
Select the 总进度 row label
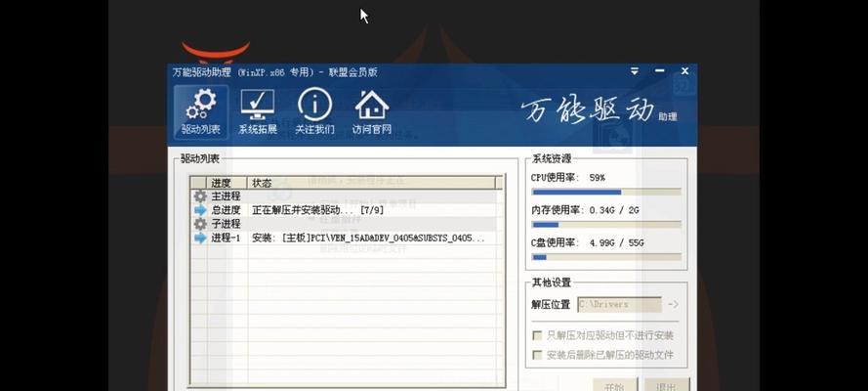pyautogui.click(x=226, y=210)
